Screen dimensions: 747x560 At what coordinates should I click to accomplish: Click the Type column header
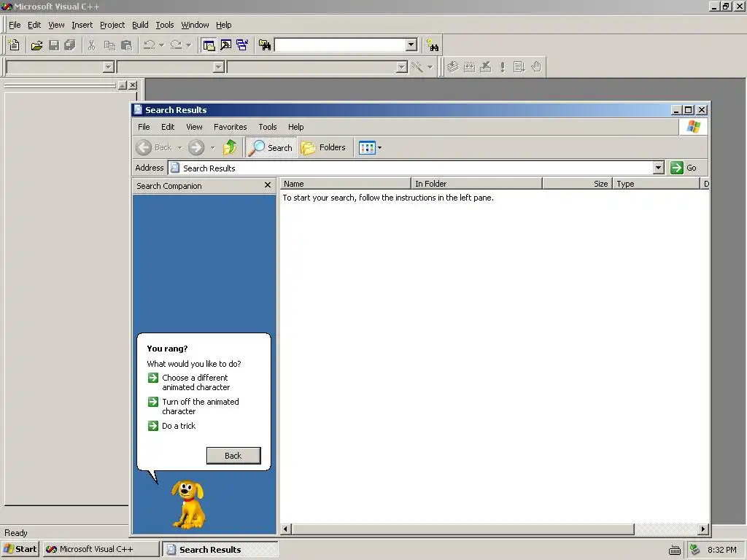[656, 184]
